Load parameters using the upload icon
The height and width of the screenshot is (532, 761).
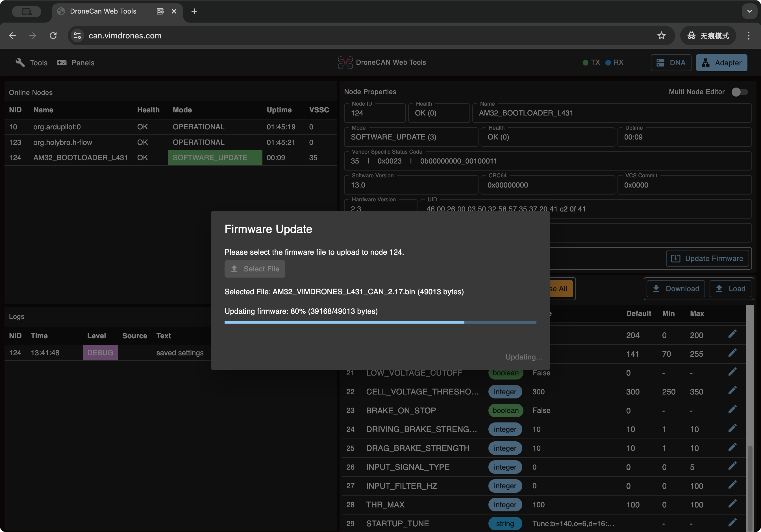730,289
